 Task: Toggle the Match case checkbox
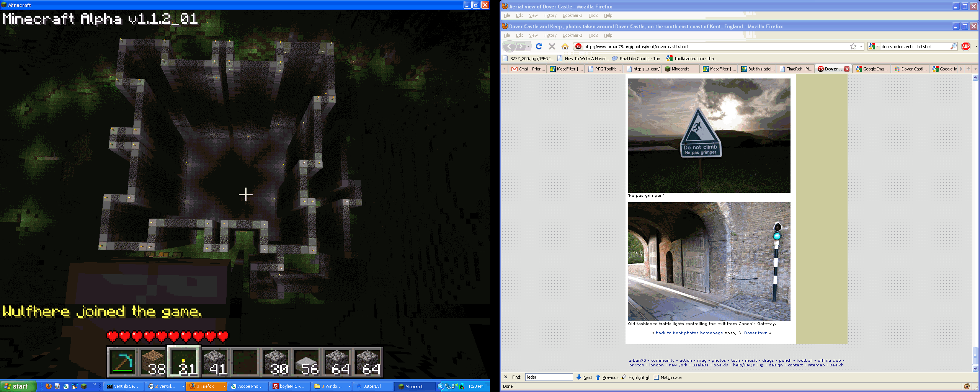pyautogui.click(x=656, y=377)
